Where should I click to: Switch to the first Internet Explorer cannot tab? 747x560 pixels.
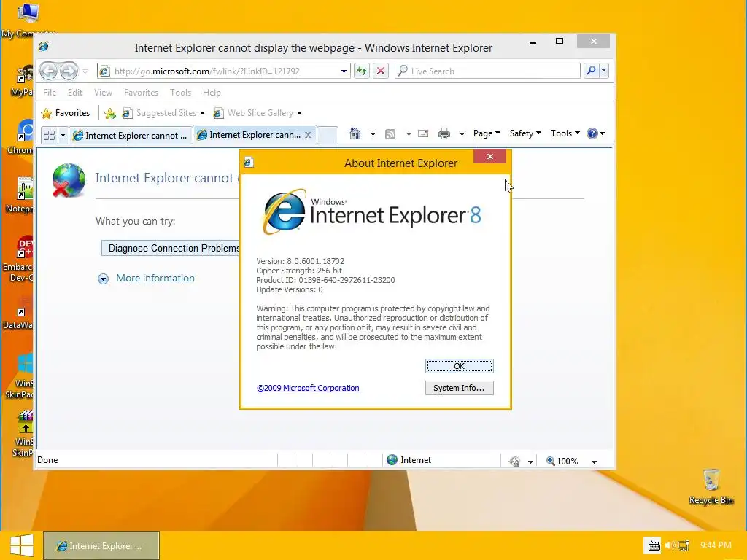coord(131,135)
